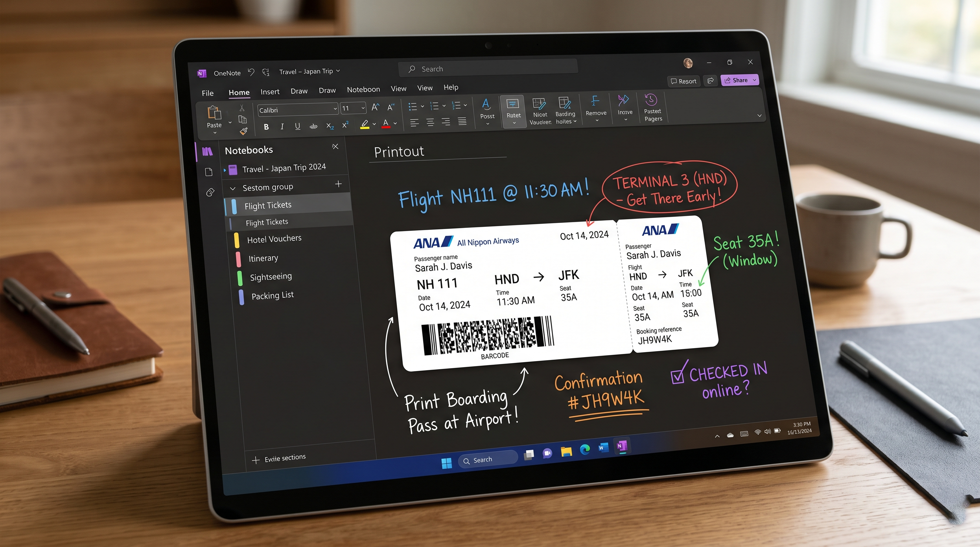Toggle justify paragraph alignment
The width and height of the screenshot is (980, 547).
[x=462, y=121]
